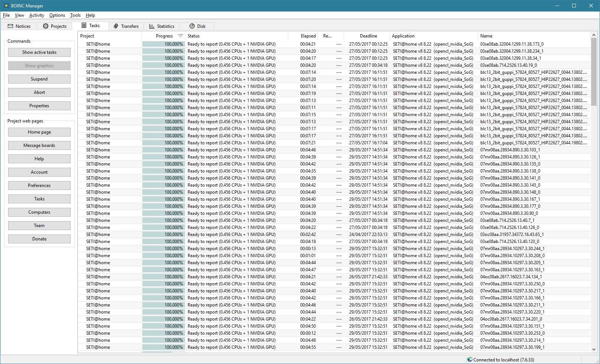Viewport: 600px width, 364px height.
Task: Click the Help button in Project web pages
Action: click(x=39, y=159)
